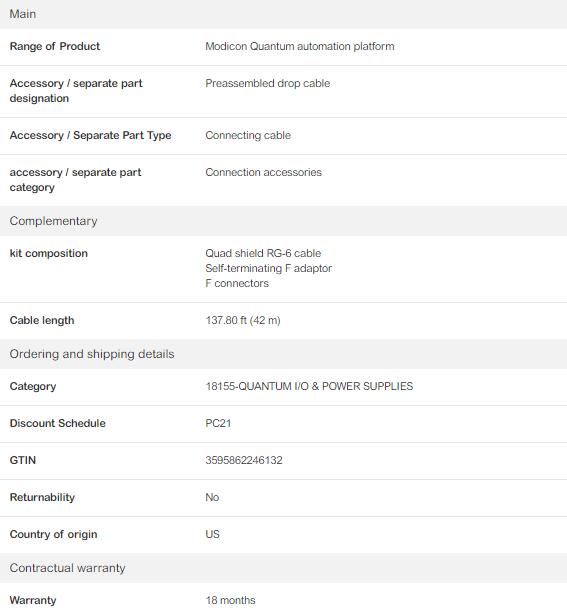Select the Contractual warranty section header
The image size is (567, 608).
pyautogui.click(x=284, y=568)
